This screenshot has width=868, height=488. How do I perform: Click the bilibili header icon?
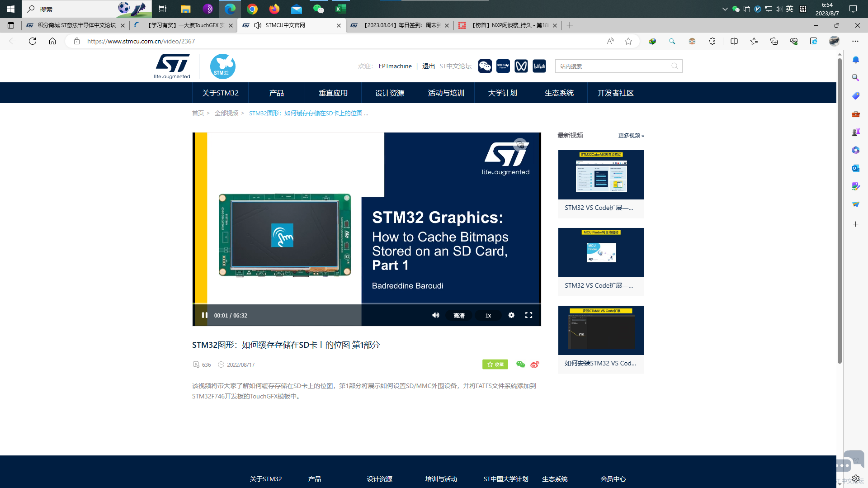(539, 66)
